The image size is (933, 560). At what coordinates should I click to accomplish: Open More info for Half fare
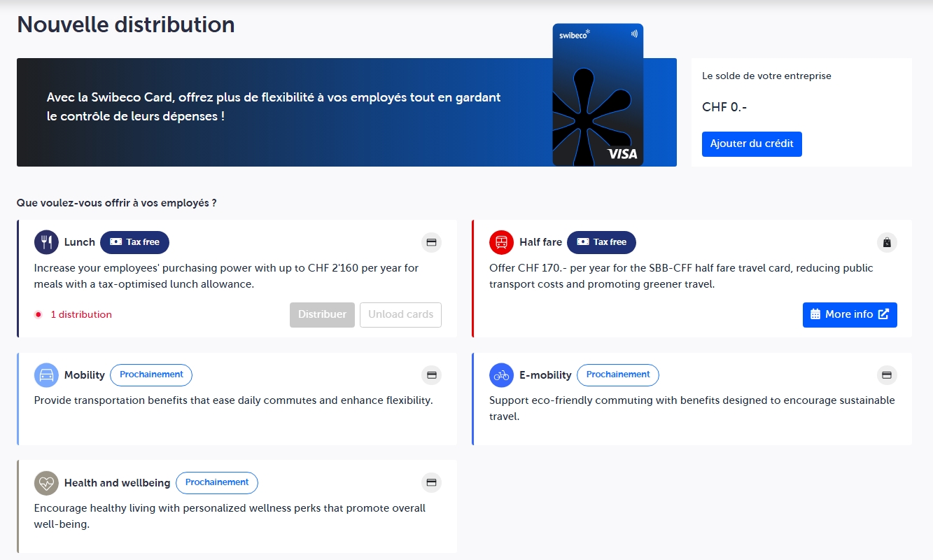pyautogui.click(x=849, y=314)
